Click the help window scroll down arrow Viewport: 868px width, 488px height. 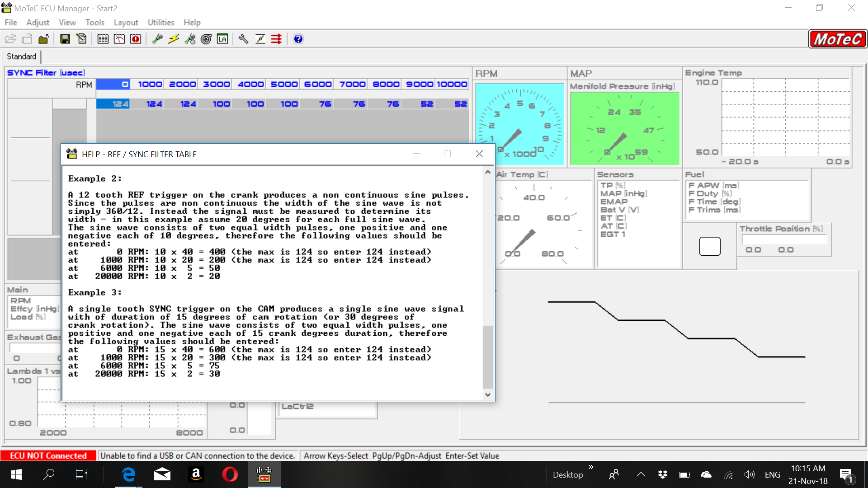point(488,394)
